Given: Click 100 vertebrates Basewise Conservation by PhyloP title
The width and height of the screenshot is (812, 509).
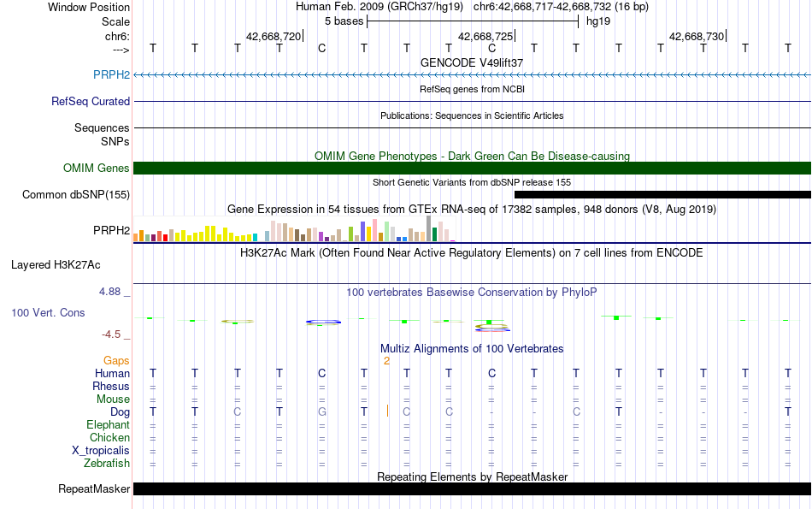Looking at the screenshot, I should tap(472, 293).
